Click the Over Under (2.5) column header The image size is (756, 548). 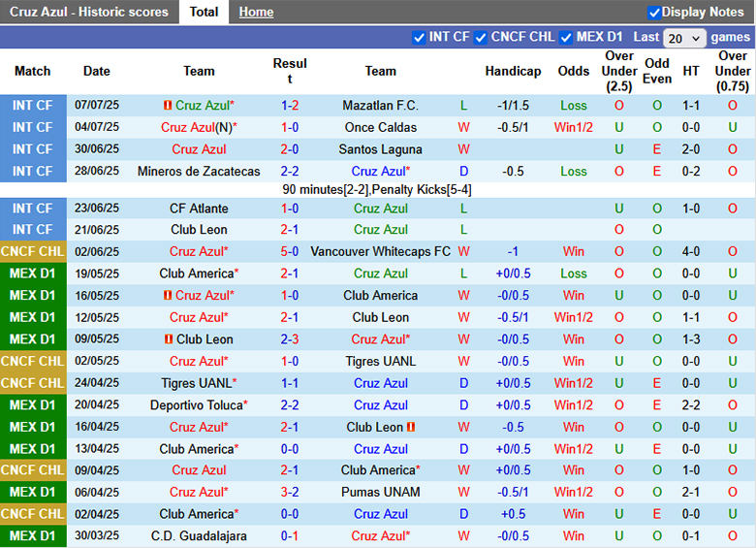[619, 71]
